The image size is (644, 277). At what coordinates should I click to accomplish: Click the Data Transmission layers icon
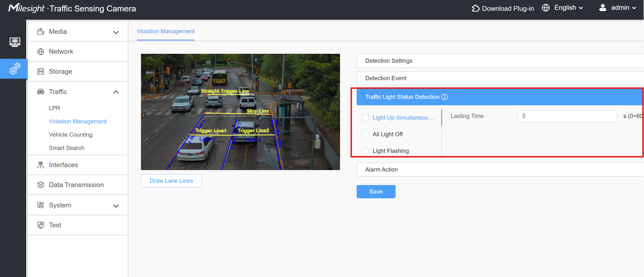tap(40, 185)
